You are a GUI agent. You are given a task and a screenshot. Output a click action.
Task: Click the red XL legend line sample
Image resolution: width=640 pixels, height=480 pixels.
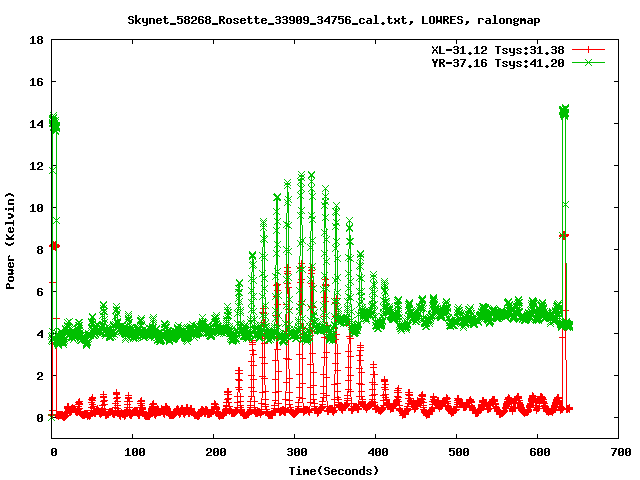click(x=588, y=50)
